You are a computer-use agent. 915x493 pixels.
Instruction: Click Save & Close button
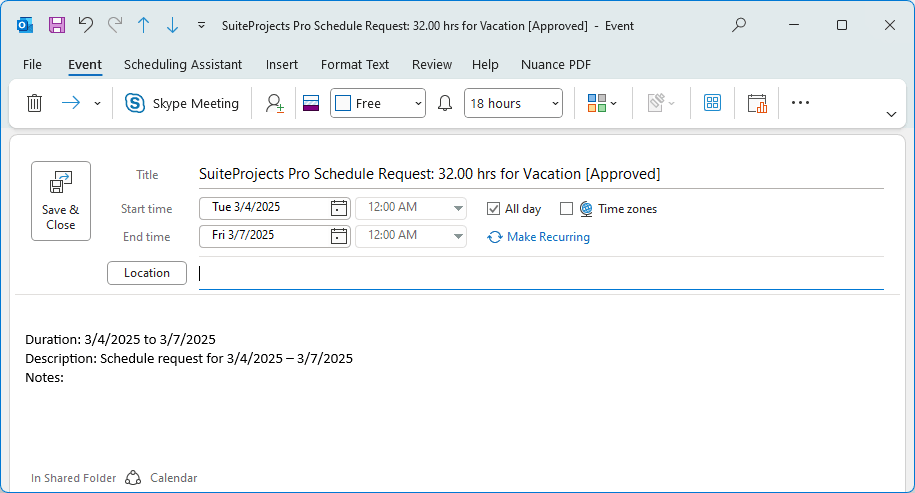click(x=61, y=201)
